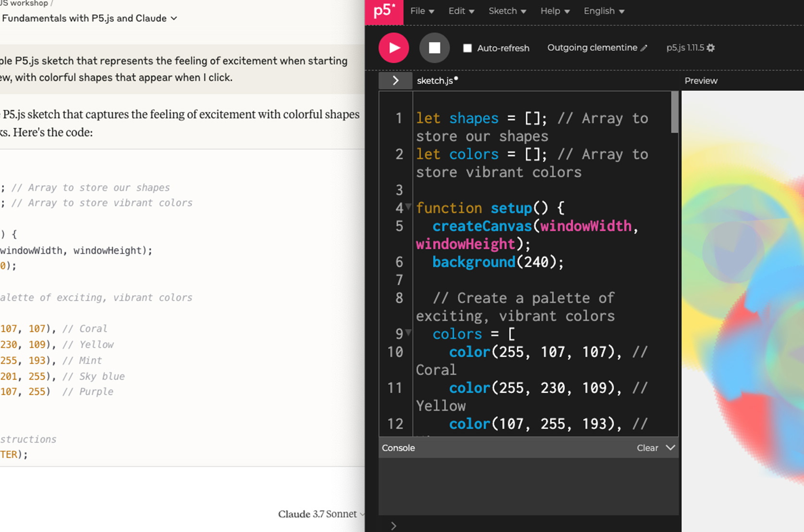Enable Auto-refresh

pyautogui.click(x=467, y=48)
